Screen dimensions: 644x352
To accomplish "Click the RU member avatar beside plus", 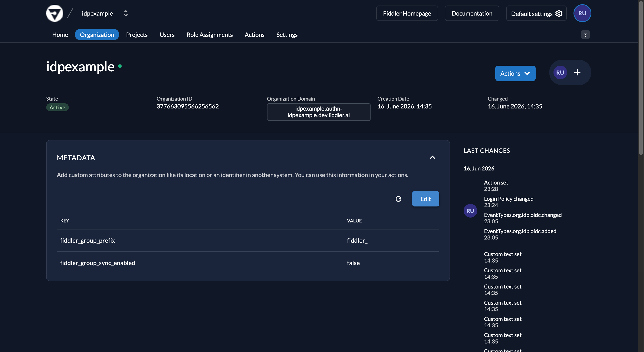I will [560, 72].
